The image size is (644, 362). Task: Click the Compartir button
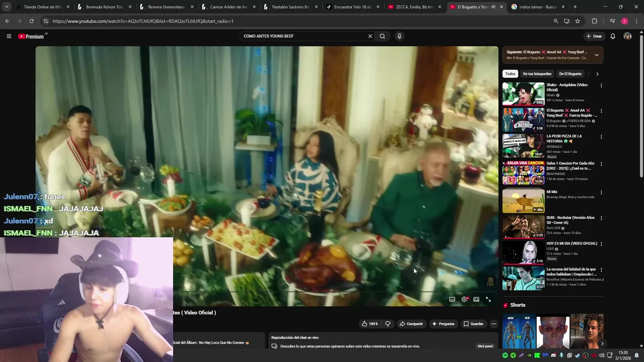(x=412, y=324)
